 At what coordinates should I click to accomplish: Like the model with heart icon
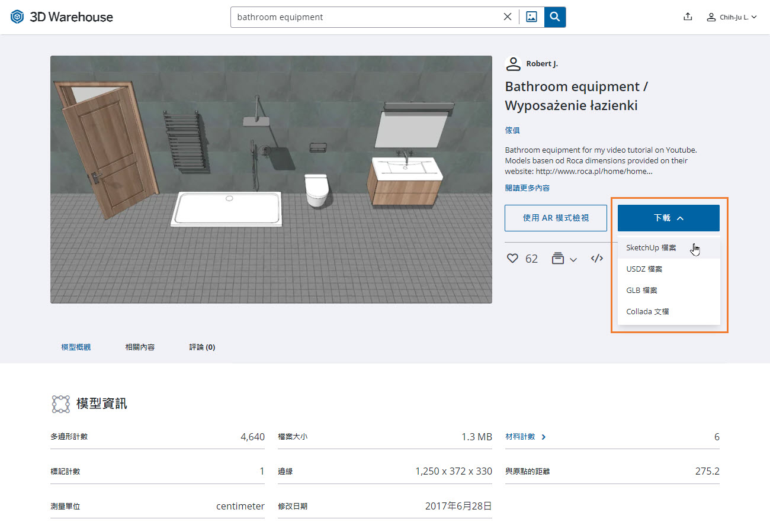coord(513,259)
